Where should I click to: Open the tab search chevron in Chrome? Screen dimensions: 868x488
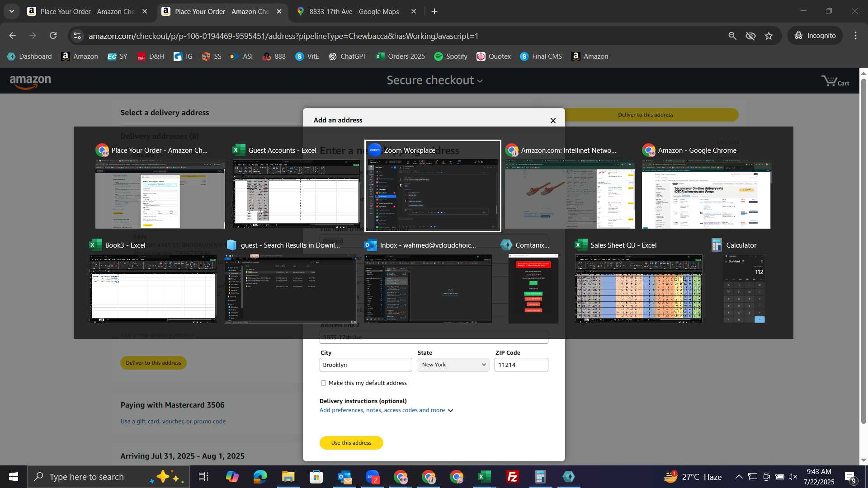(12, 11)
